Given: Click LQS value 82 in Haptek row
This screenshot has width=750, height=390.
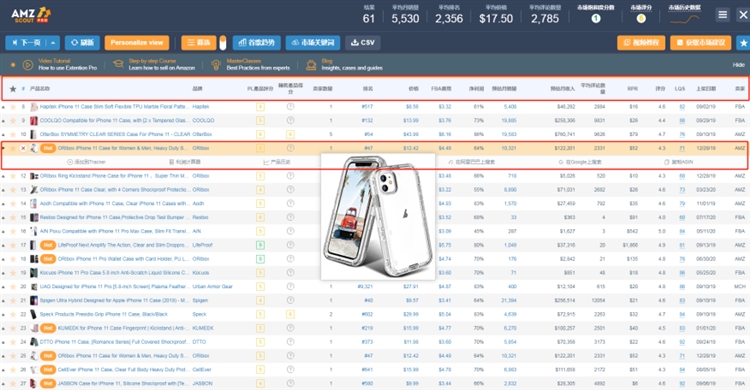Looking at the screenshot, I should click(682, 107).
